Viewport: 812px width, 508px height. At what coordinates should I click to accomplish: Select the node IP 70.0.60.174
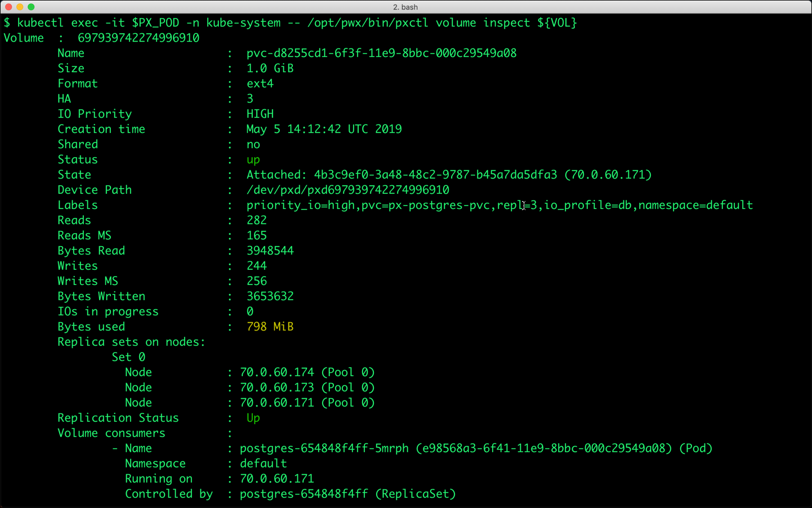pos(276,372)
